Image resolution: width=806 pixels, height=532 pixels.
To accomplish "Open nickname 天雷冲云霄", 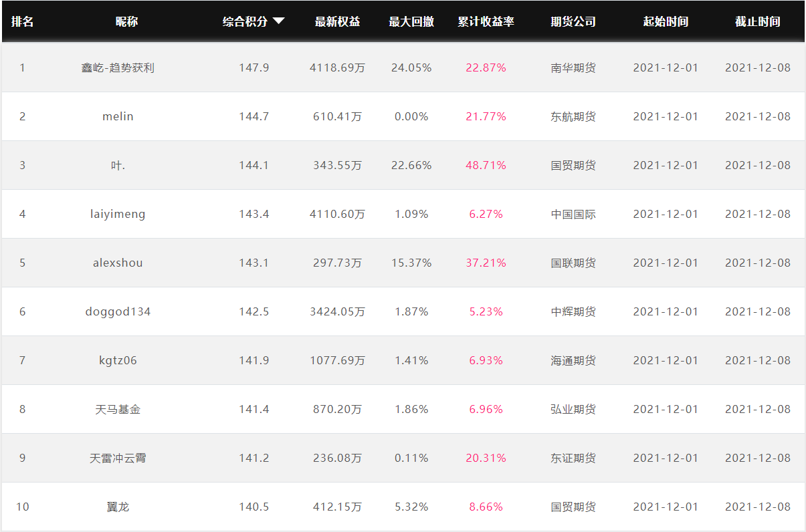I will [x=118, y=458].
